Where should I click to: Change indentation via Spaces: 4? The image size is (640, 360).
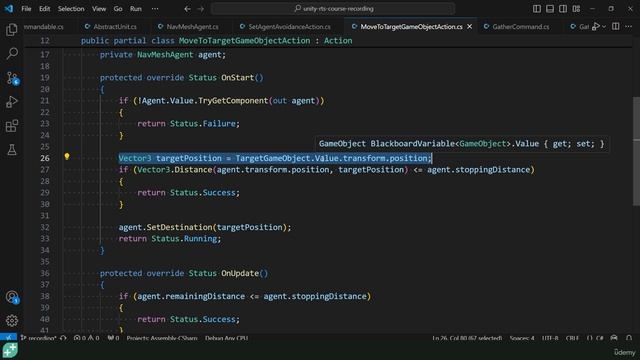(522, 338)
